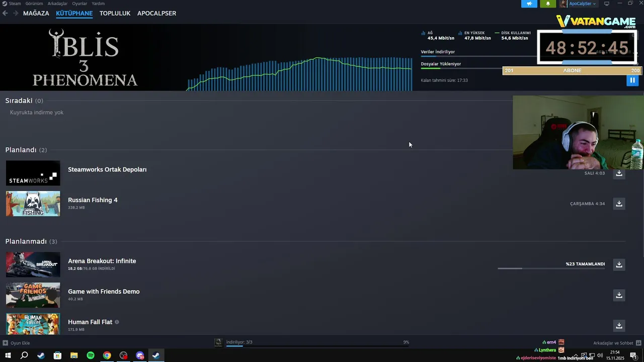Click the Planlanmadı (3) heading
The image size is (644, 362).
[x=31, y=241]
